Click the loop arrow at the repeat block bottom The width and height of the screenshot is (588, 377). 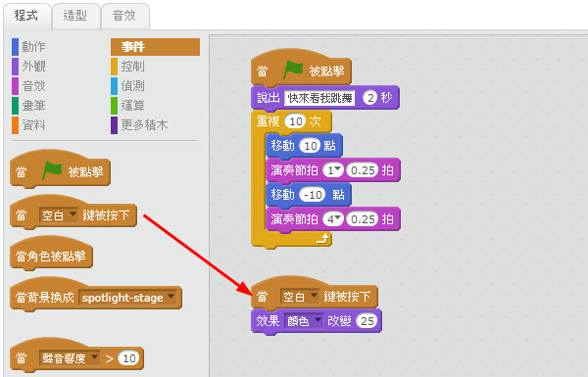coord(322,239)
